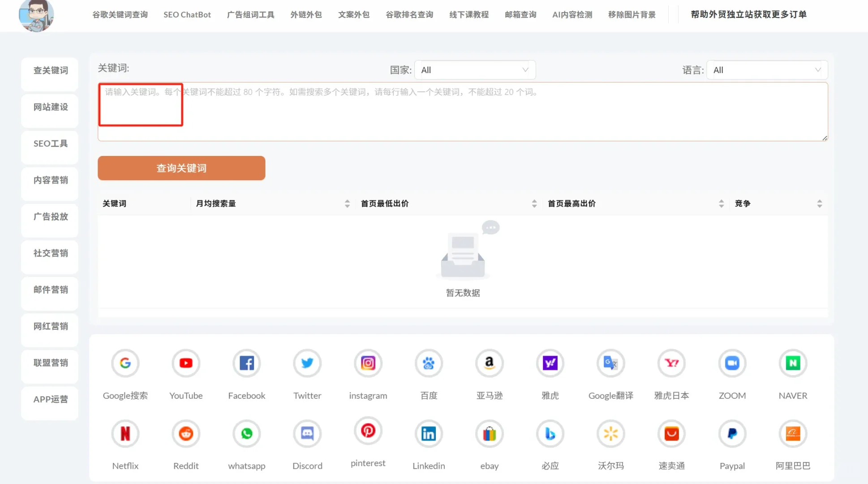868x484 pixels.
Task: Sort by 月均搜索量 column arrows
Action: pyautogui.click(x=347, y=203)
